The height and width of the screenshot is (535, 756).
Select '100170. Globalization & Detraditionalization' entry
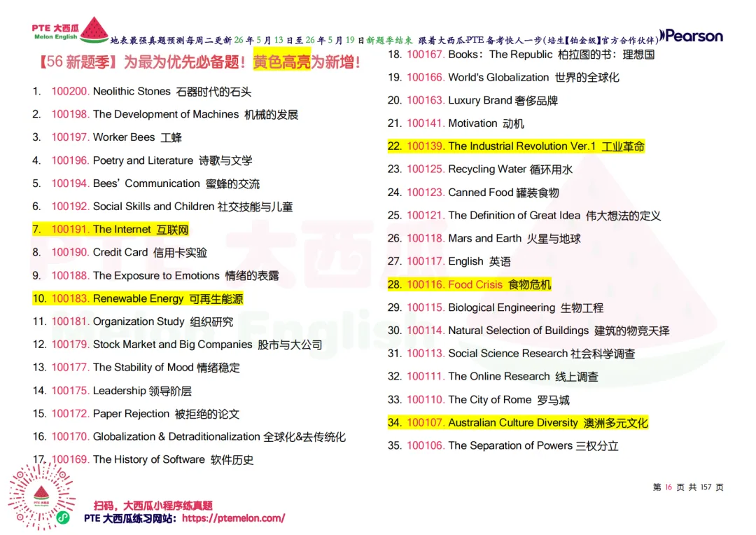(x=189, y=436)
